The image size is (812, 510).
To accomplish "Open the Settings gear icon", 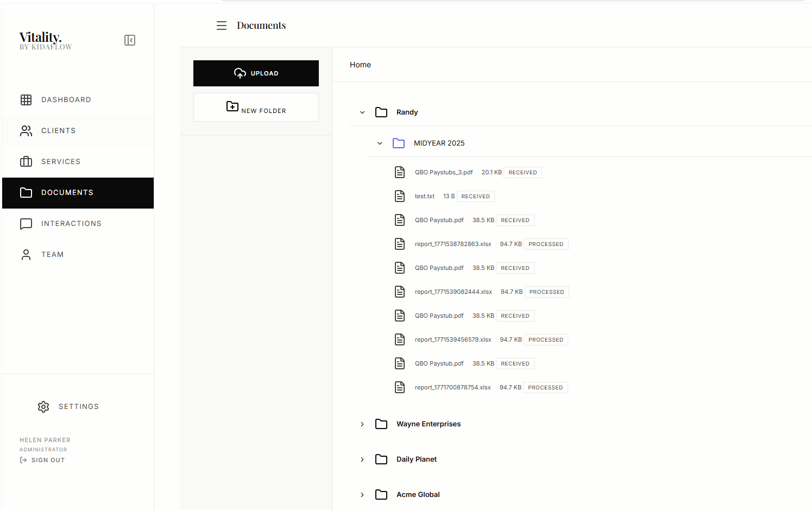I will (43, 406).
